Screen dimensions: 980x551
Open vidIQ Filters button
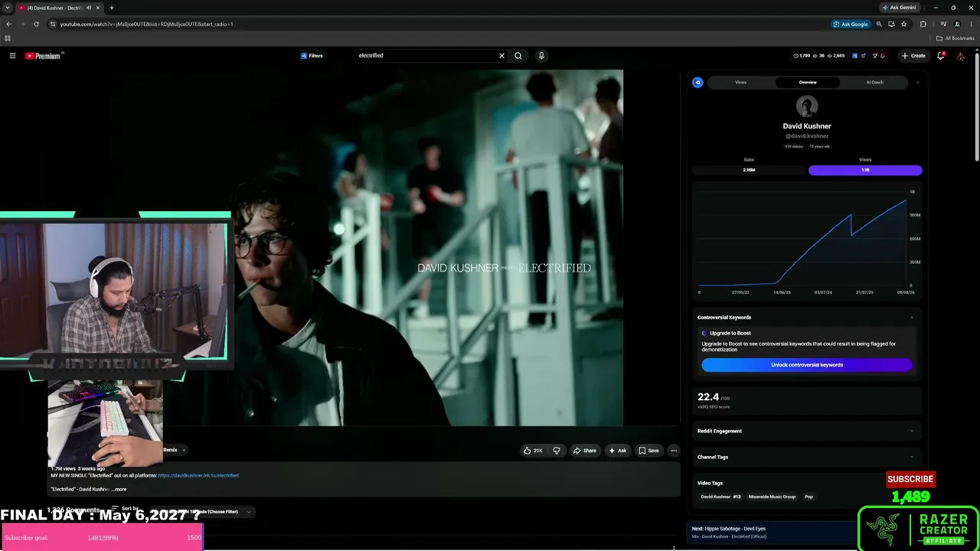click(312, 56)
